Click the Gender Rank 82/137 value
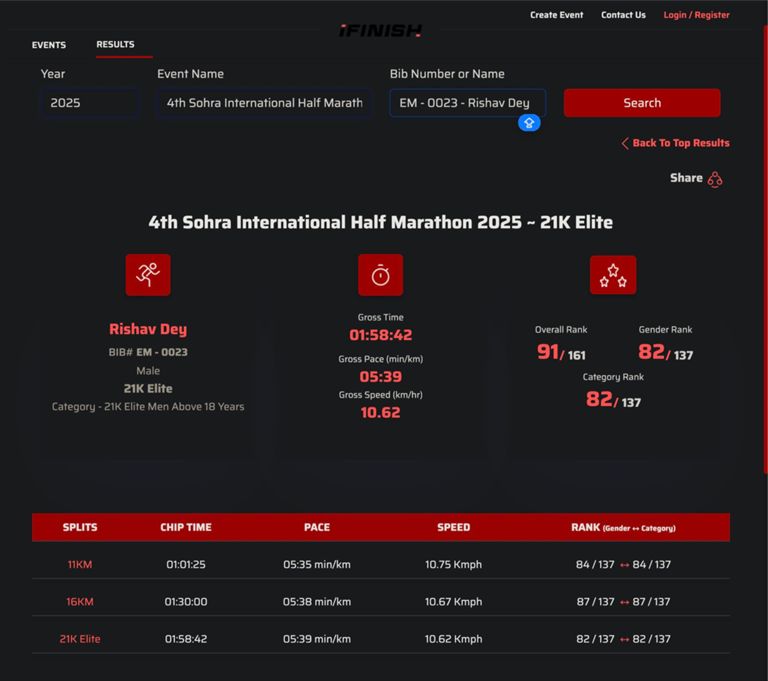Viewport: 768px width, 681px height. [665, 352]
